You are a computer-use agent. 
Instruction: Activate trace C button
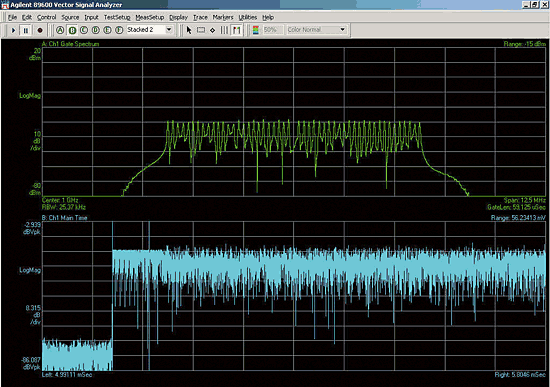84,30
